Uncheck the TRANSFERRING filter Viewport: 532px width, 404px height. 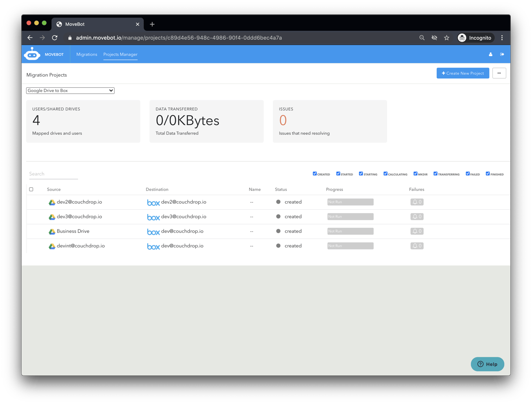pos(435,173)
